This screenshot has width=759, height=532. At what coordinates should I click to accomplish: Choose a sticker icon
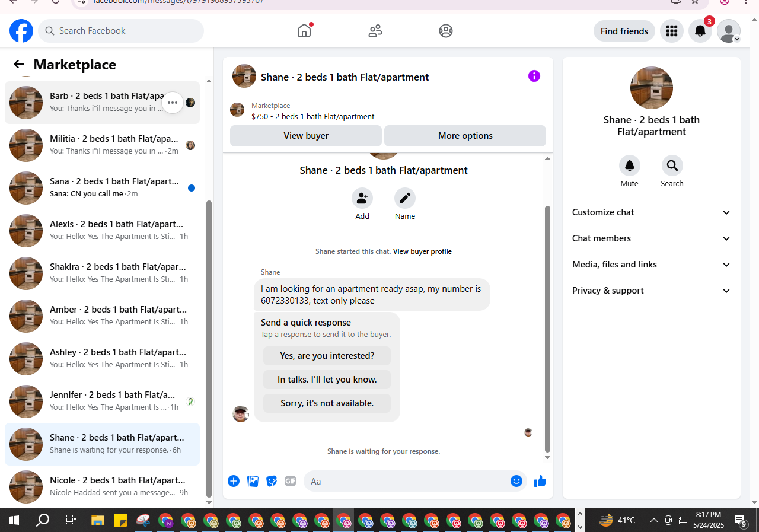pyautogui.click(x=272, y=481)
